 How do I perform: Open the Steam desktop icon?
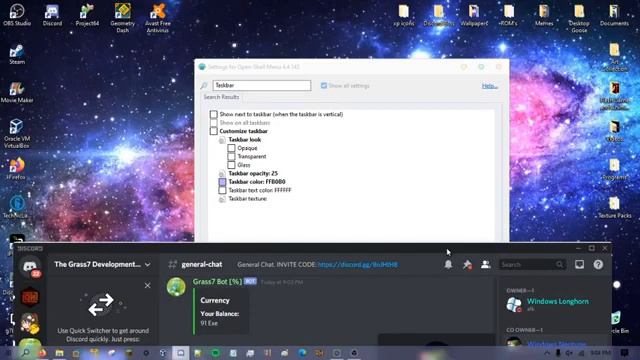(17, 55)
